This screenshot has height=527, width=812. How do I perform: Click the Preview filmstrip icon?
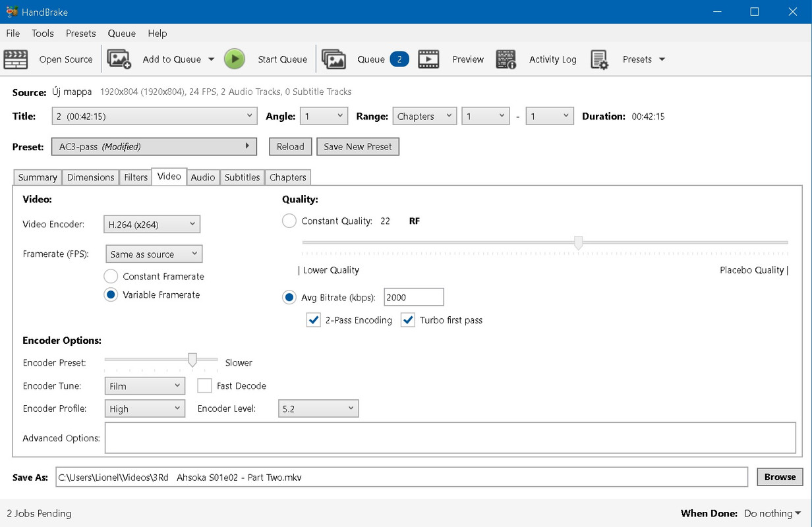tap(428, 59)
